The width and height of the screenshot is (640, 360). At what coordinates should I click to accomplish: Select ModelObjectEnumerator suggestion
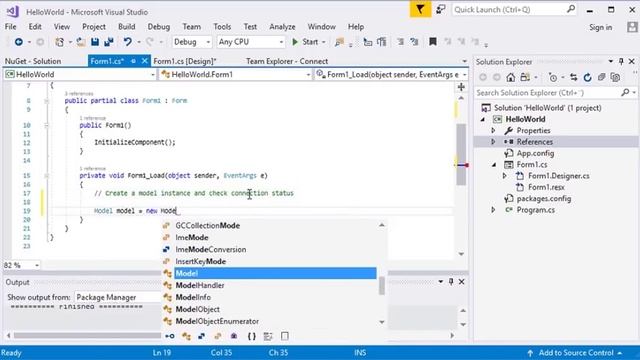(x=217, y=321)
